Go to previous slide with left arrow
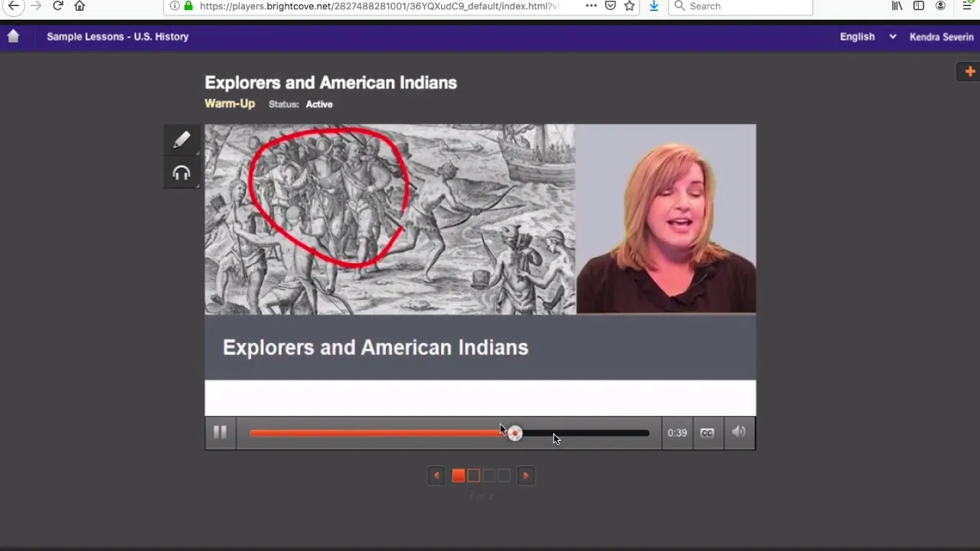 436,476
